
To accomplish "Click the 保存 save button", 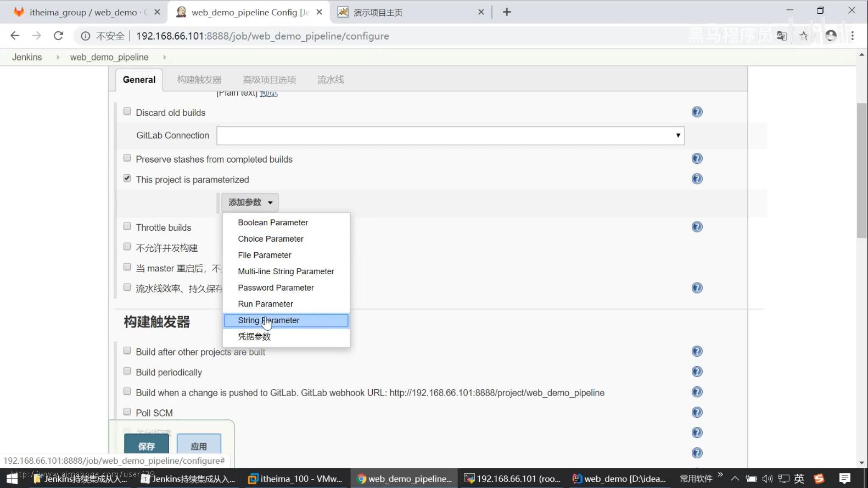I will 147,444.
